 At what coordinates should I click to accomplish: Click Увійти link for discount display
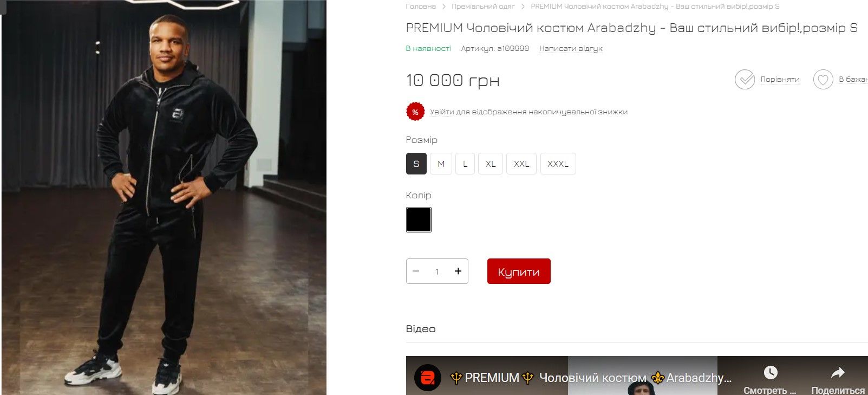tap(442, 112)
